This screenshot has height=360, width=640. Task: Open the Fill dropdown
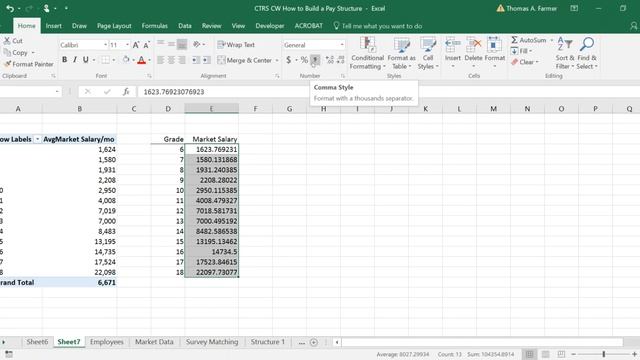click(521, 51)
